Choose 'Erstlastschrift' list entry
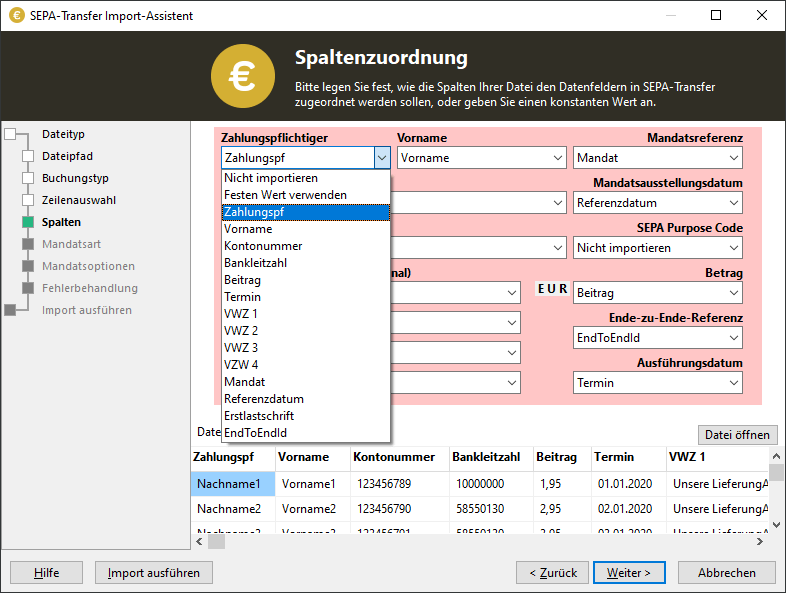The width and height of the screenshot is (786, 593). (x=306, y=416)
